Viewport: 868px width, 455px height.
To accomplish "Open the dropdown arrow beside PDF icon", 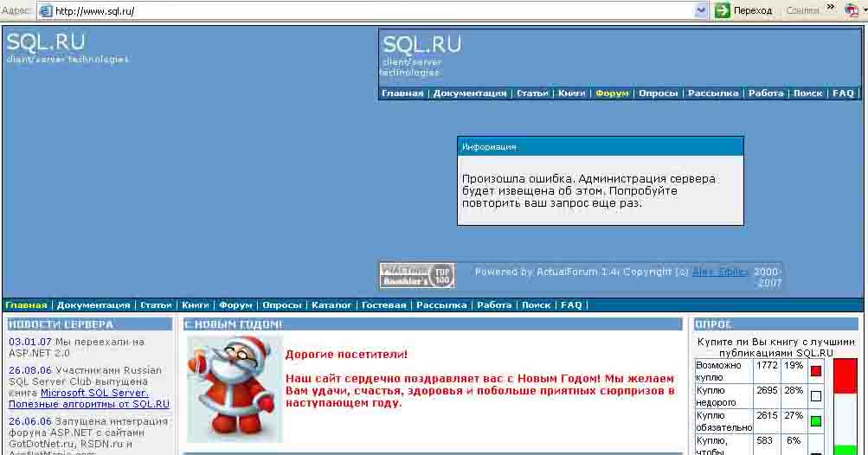I will click(x=862, y=10).
